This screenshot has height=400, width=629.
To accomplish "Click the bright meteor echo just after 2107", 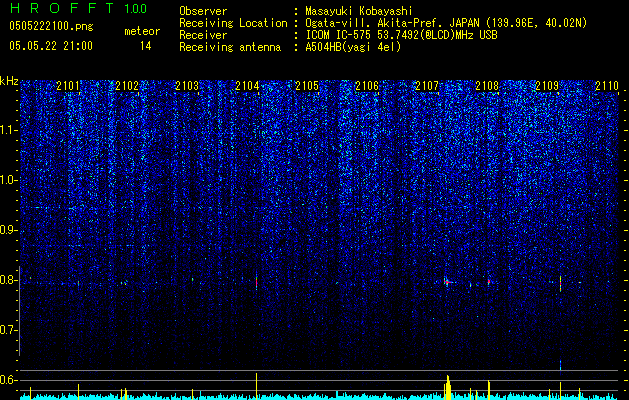I will pyautogui.click(x=447, y=282).
